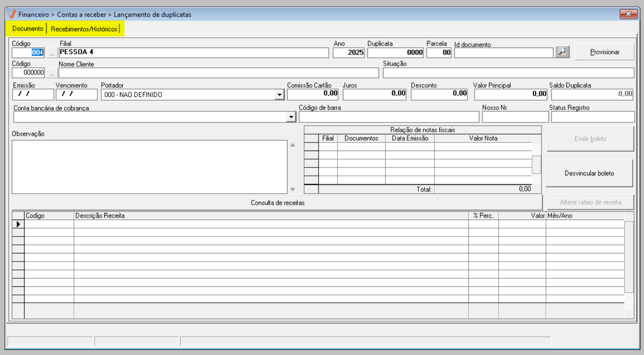644x355 pixels.
Task: Open the Recebimentos/Históricos tab
Action: point(84,29)
